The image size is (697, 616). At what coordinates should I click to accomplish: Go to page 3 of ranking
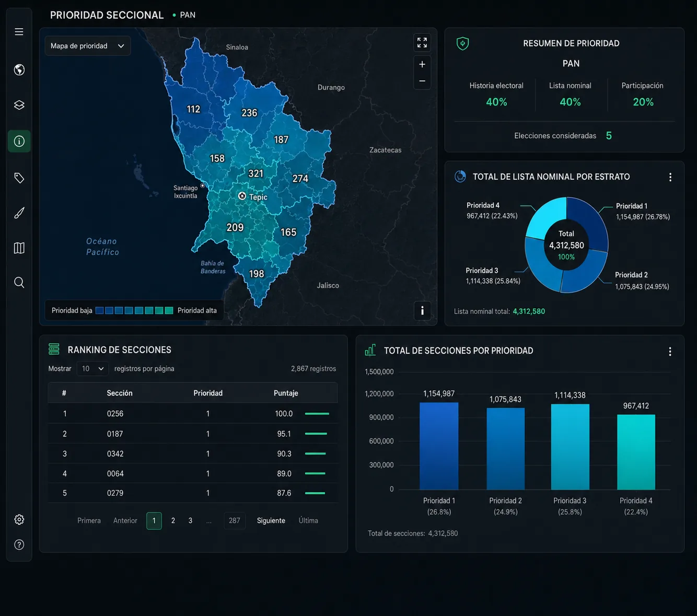pos(190,521)
